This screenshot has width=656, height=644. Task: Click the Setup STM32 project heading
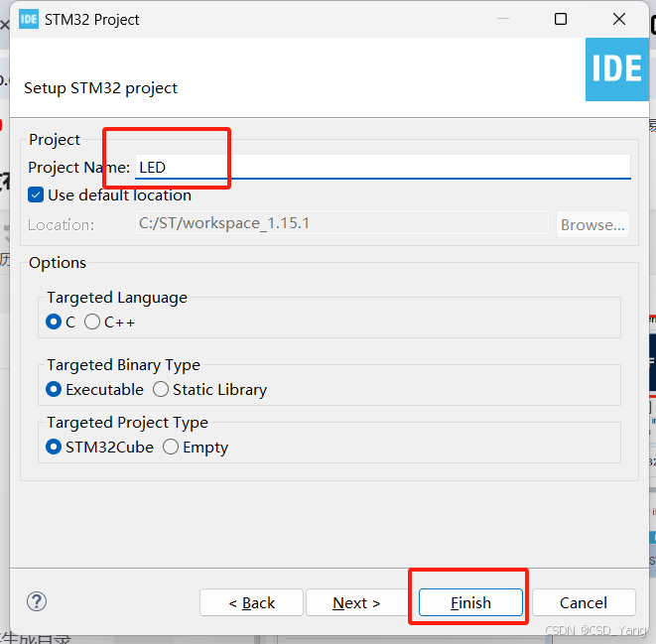click(100, 88)
